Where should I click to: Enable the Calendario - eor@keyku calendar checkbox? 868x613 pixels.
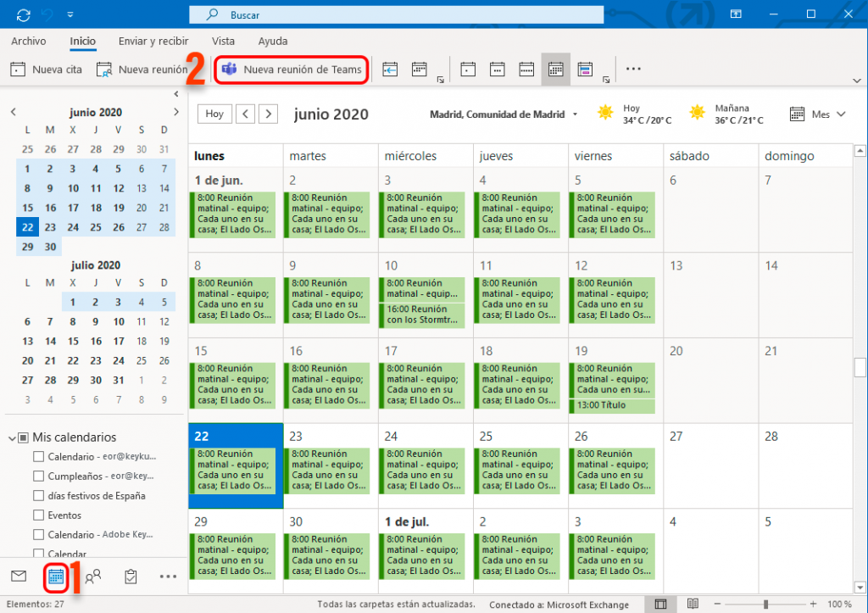point(38,456)
